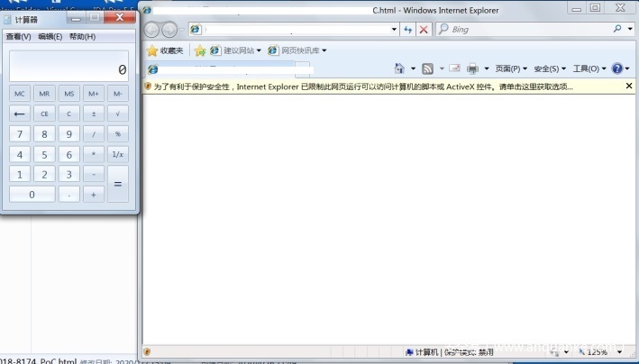Screen dimensions: 639x364
Task: Click the calculator MC memory clear key
Action: click(20, 94)
